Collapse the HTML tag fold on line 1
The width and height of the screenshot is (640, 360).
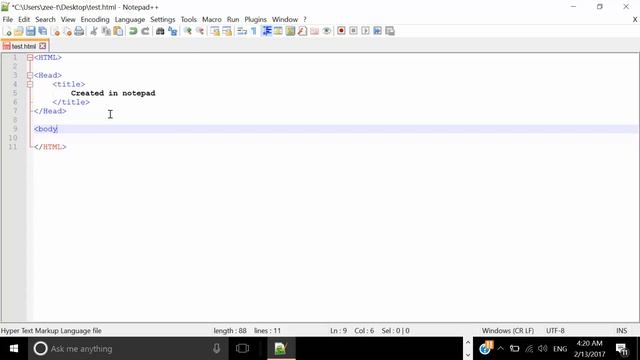[30, 58]
